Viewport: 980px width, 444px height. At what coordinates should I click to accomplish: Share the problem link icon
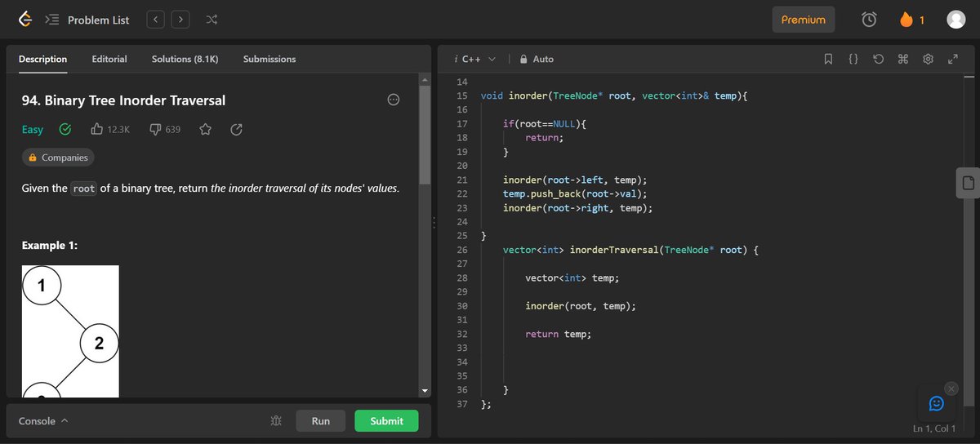(x=237, y=130)
